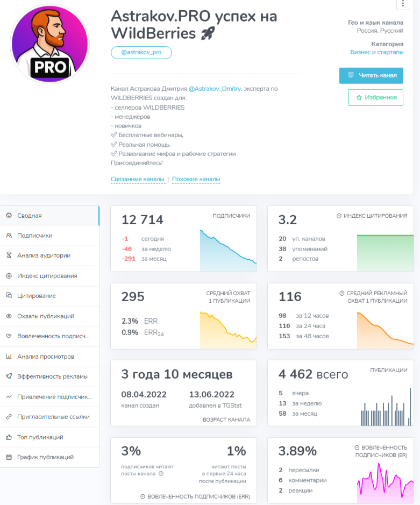Click the Astrakov.PRO channel avatar
The width and height of the screenshot is (420, 505).
click(50, 44)
